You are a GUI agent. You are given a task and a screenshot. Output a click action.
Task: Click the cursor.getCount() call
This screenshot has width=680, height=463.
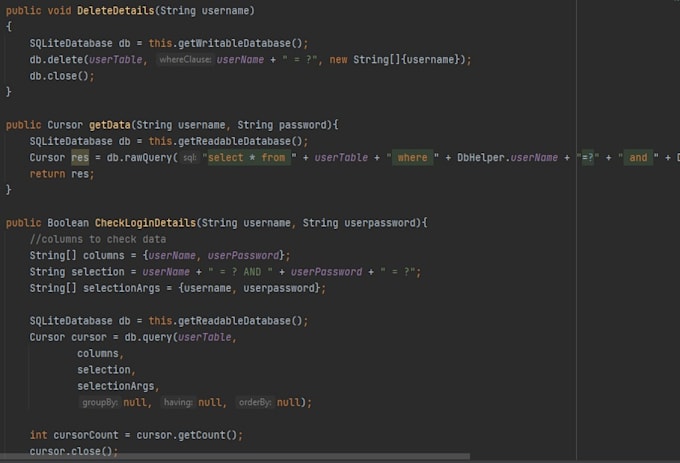coord(186,435)
